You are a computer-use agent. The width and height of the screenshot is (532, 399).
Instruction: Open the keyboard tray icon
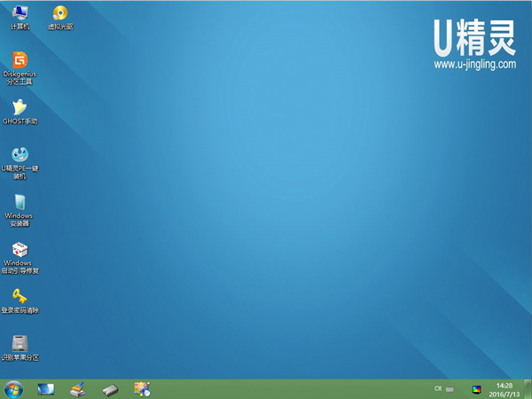click(450, 389)
